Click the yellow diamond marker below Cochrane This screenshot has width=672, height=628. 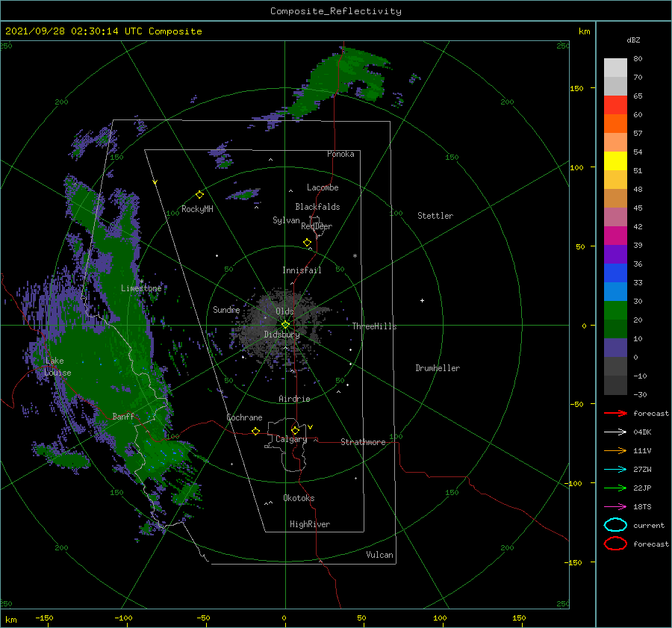pos(255,431)
